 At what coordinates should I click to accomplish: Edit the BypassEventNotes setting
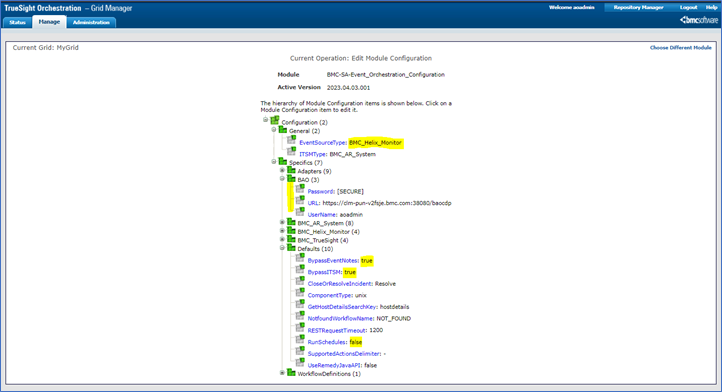click(x=333, y=261)
